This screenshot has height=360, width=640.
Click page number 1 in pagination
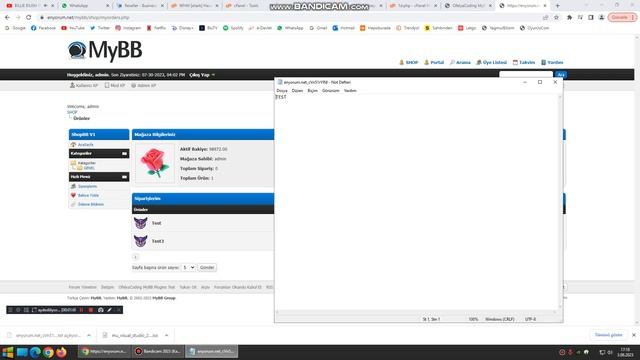pos(136,257)
